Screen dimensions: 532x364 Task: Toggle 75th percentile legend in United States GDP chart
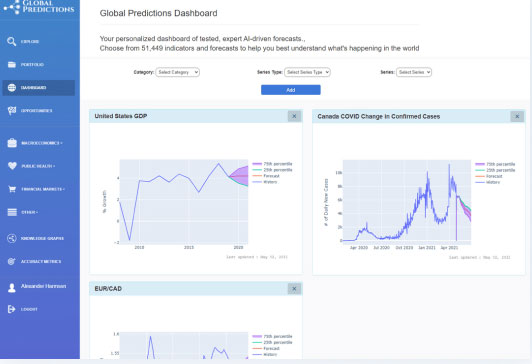coord(272,164)
